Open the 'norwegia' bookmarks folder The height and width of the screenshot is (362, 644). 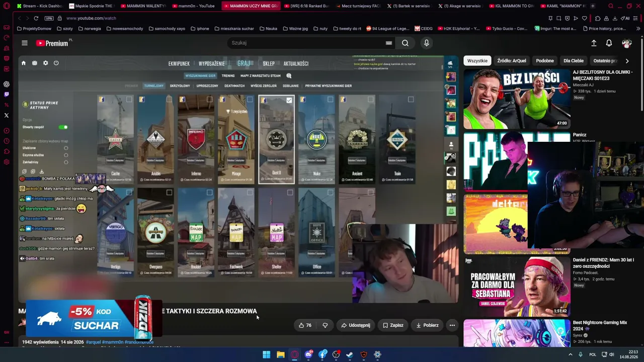click(x=89, y=29)
